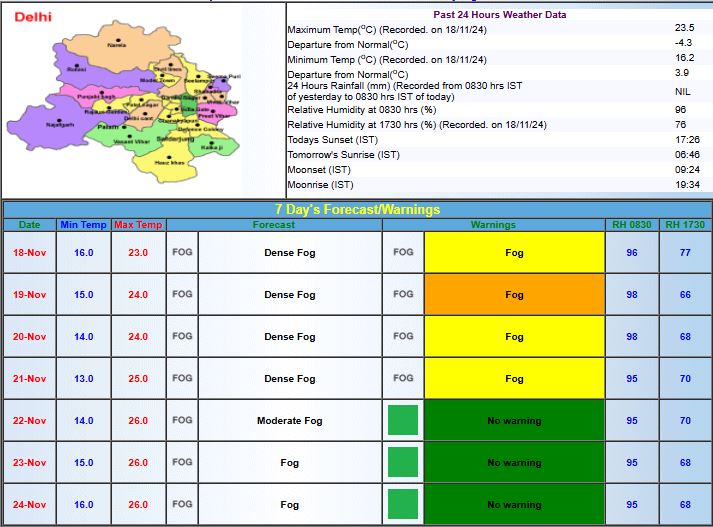Click the forecast FOG icon for 24-Nov
The height and width of the screenshot is (527, 713).
(x=182, y=504)
